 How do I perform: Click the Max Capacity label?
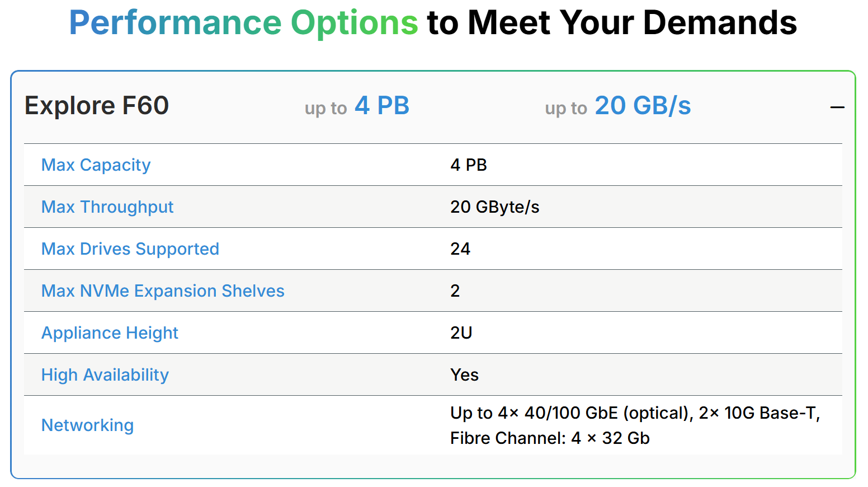(x=96, y=165)
